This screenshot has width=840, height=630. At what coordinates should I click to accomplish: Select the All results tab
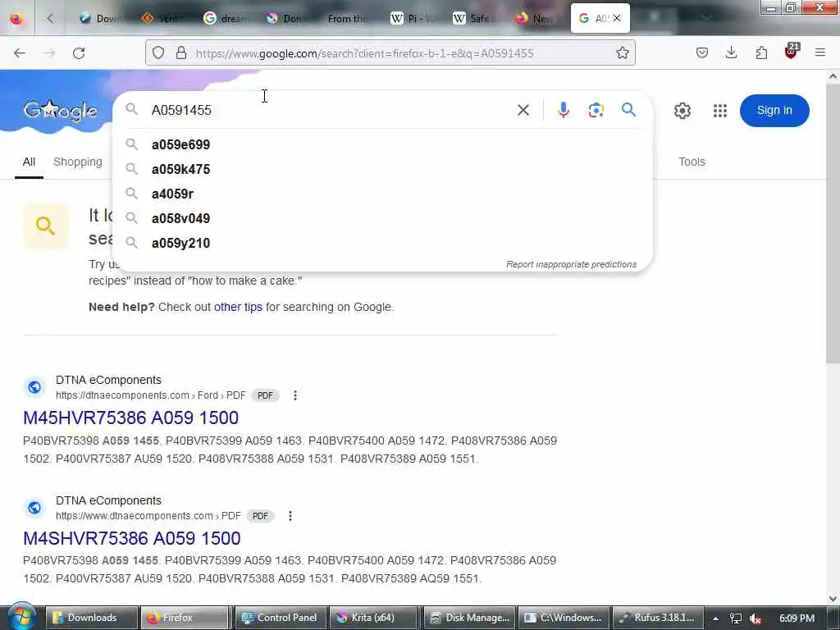coord(29,162)
